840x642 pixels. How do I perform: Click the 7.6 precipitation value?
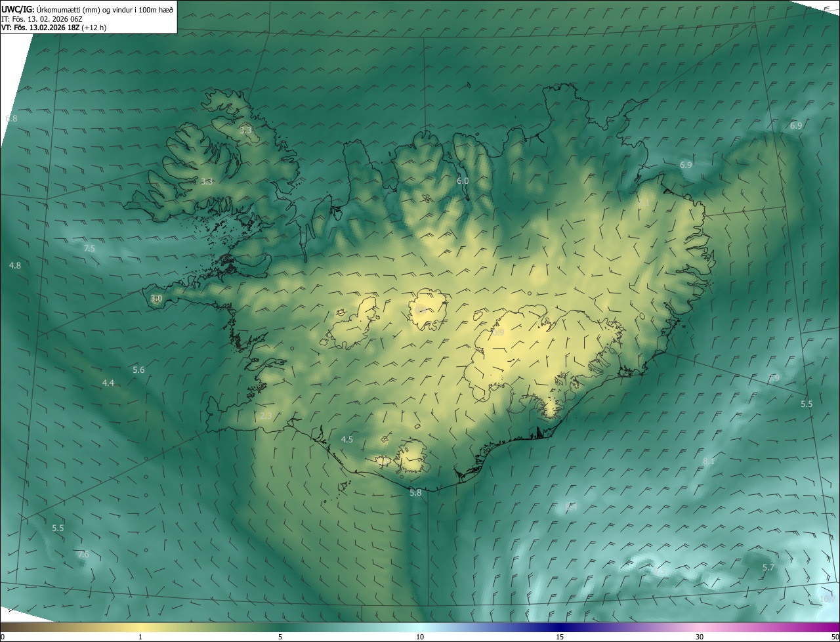pos(83,555)
